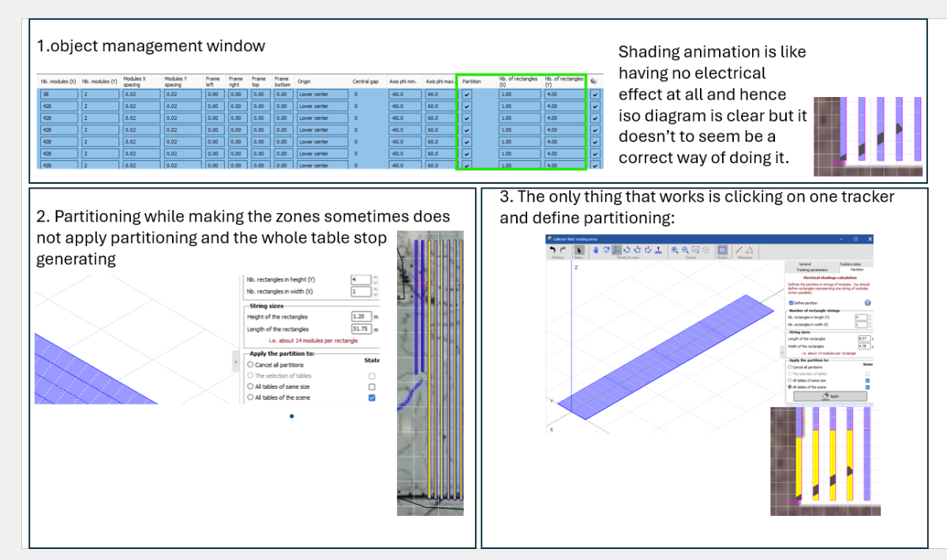
Task: Click the Zoom out magnifier icon
Action: coord(685,250)
